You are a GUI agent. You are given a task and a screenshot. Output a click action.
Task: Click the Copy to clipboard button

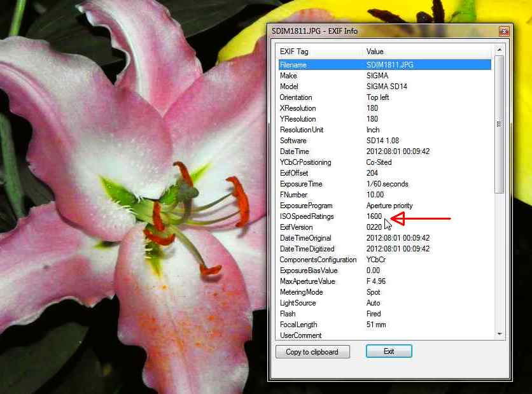coord(312,351)
